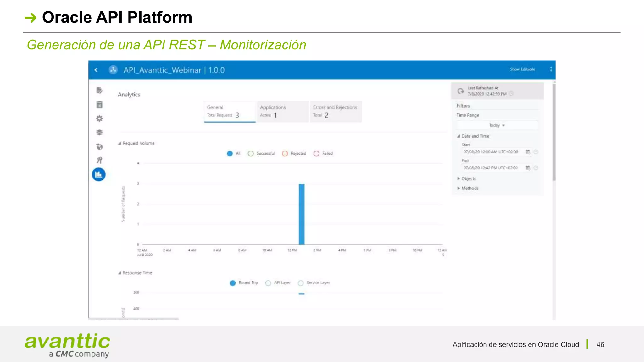The image size is (644, 362).
Task: Click the vertical scrollbar thumb
Action: coord(554,132)
